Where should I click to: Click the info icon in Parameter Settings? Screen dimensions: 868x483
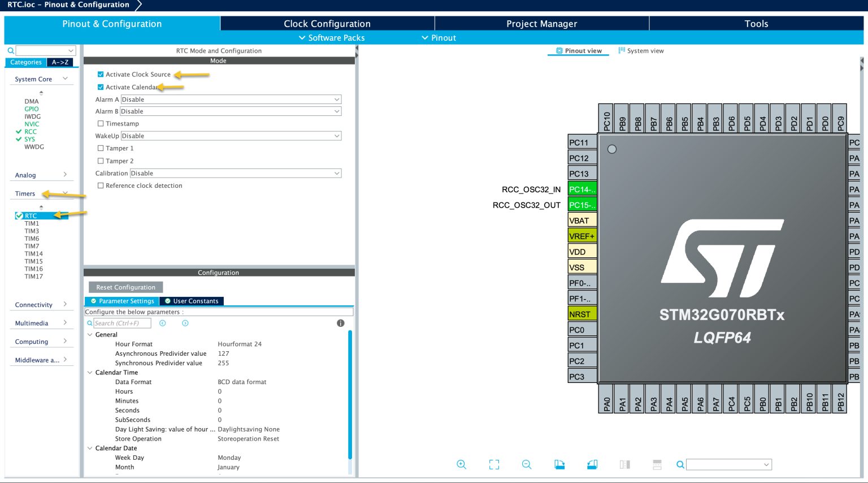click(x=340, y=323)
